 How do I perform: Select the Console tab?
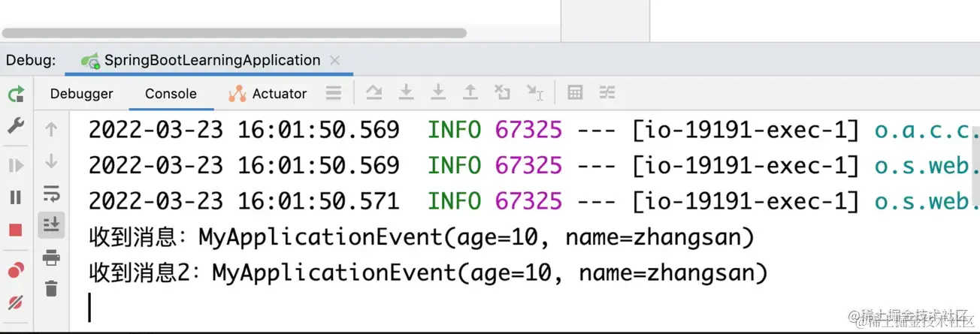click(x=171, y=94)
